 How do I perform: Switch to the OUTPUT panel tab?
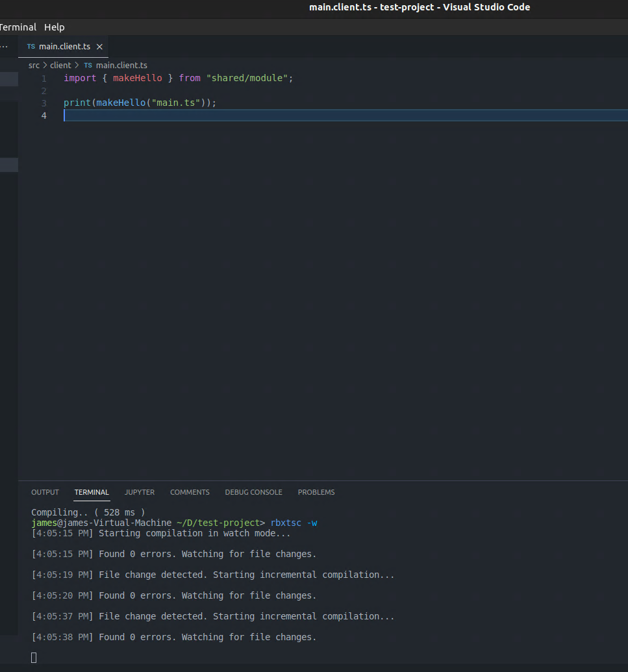[44, 492]
